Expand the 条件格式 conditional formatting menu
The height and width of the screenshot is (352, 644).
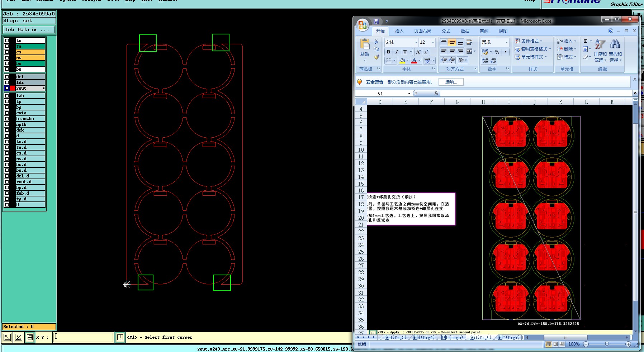pos(529,41)
